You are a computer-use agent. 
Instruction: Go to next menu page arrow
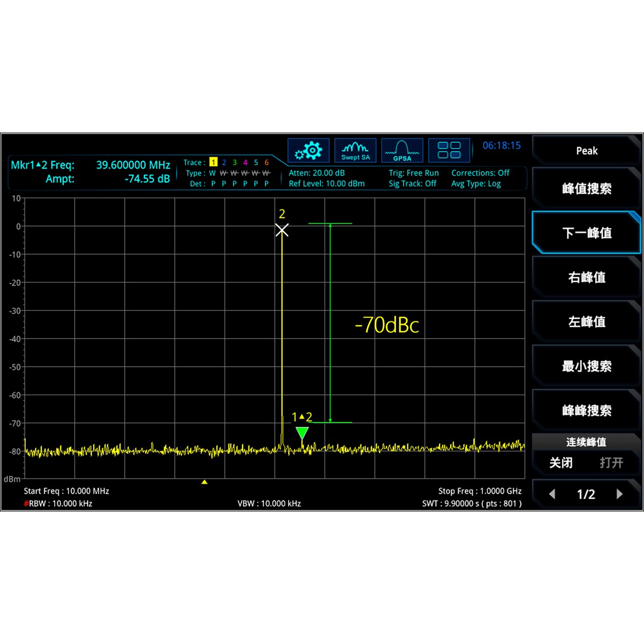[619, 494]
